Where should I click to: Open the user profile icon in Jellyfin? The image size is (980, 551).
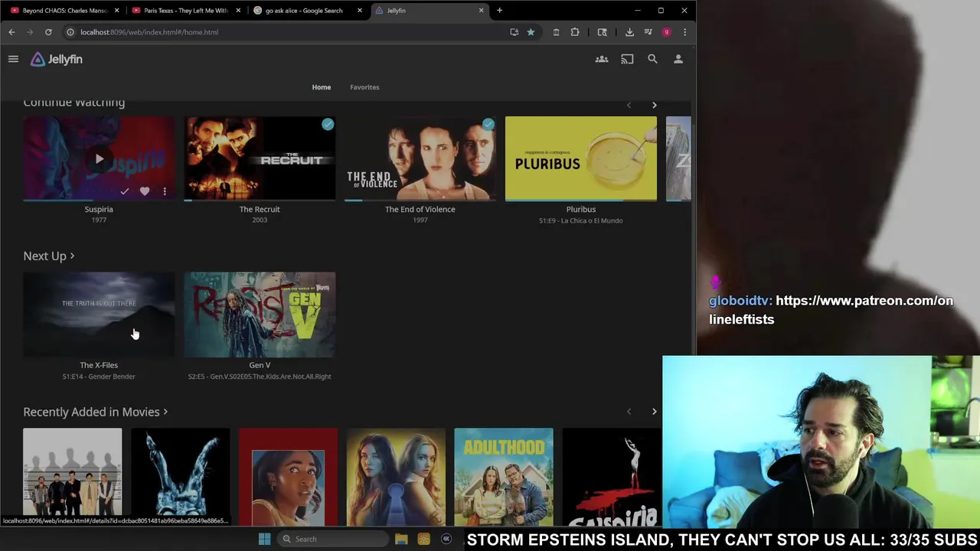678,59
